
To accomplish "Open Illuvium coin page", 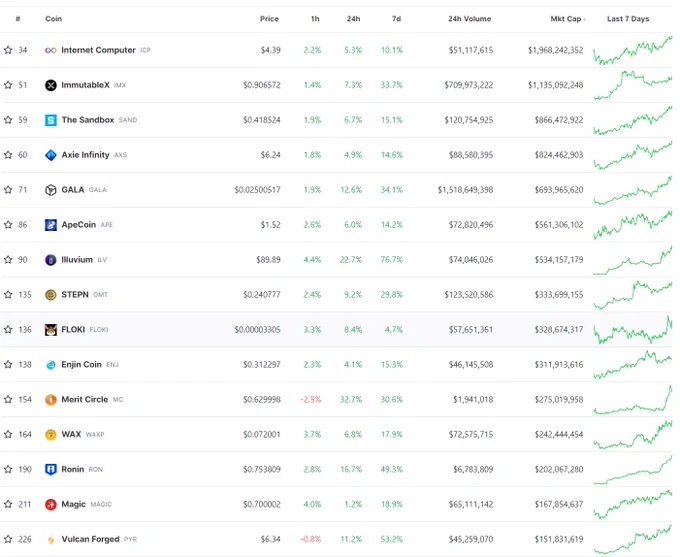I will tap(77, 259).
